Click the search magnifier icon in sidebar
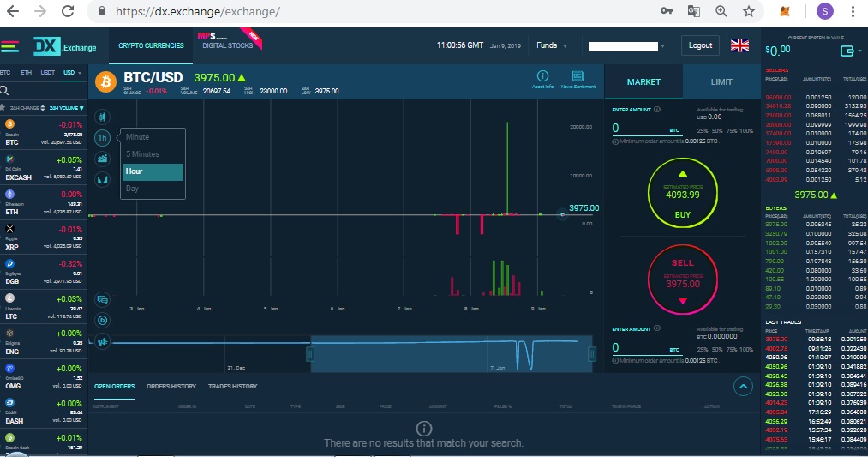The height and width of the screenshot is (457, 868). click(x=4, y=90)
